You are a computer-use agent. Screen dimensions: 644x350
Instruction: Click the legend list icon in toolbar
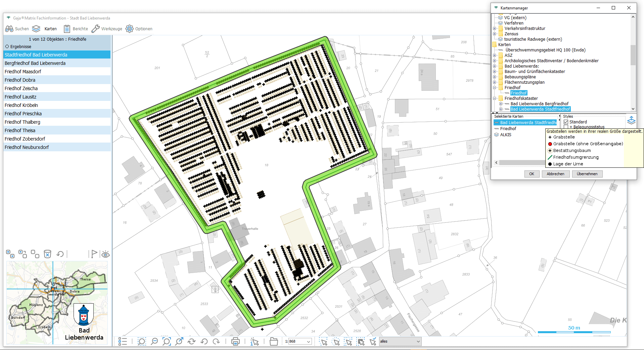click(123, 342)
